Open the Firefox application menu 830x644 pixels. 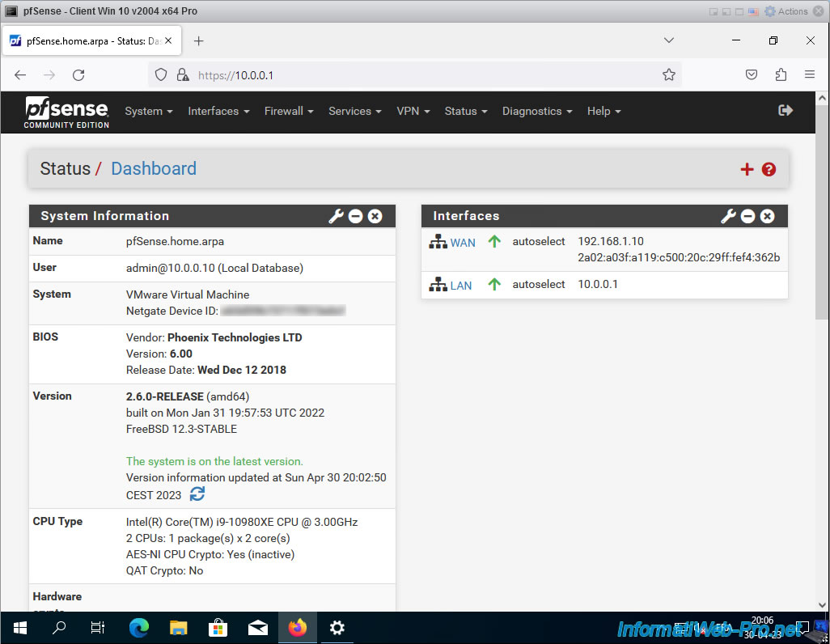(809, 74)
